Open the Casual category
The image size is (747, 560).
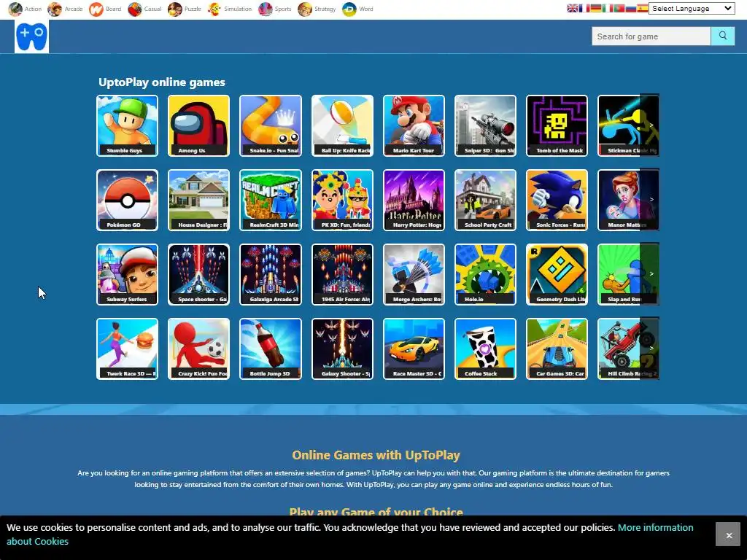pyautogui.click(x=145, y=9)
